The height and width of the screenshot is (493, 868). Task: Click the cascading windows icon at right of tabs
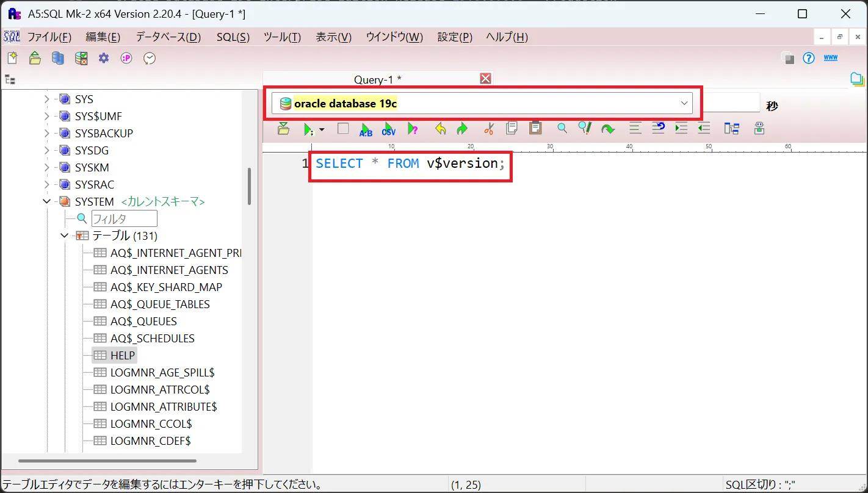[858, 79]
